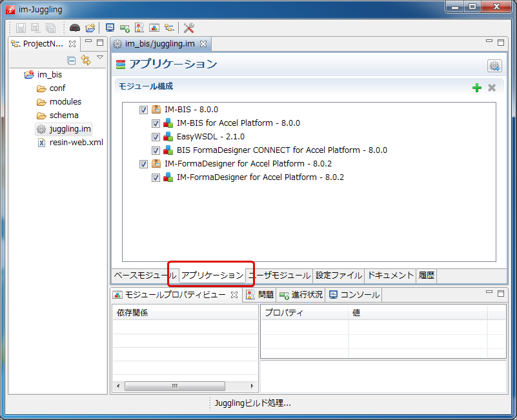Select the im_bis/juggling.im editor tab
Screen dimensions: 517x420
point(159,44)
